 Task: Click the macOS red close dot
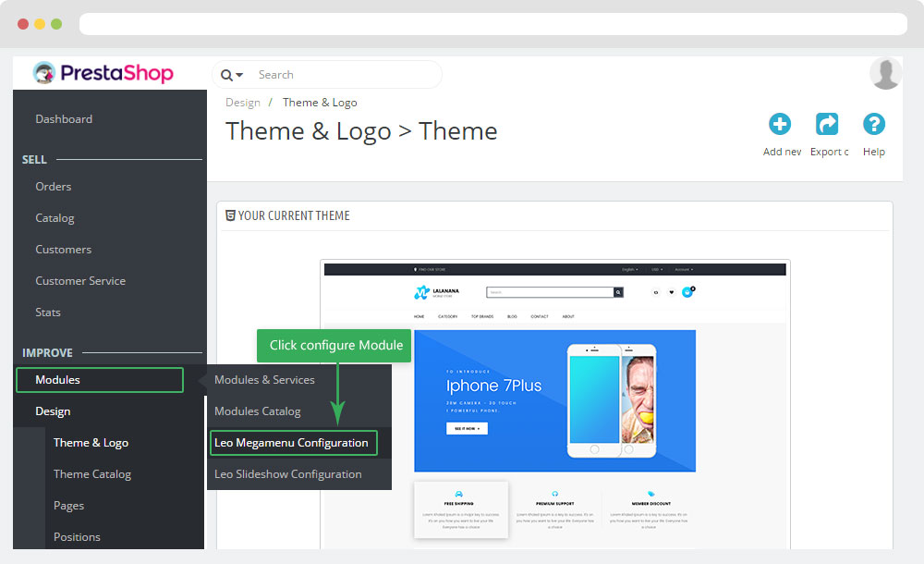(x=23, y=24)
